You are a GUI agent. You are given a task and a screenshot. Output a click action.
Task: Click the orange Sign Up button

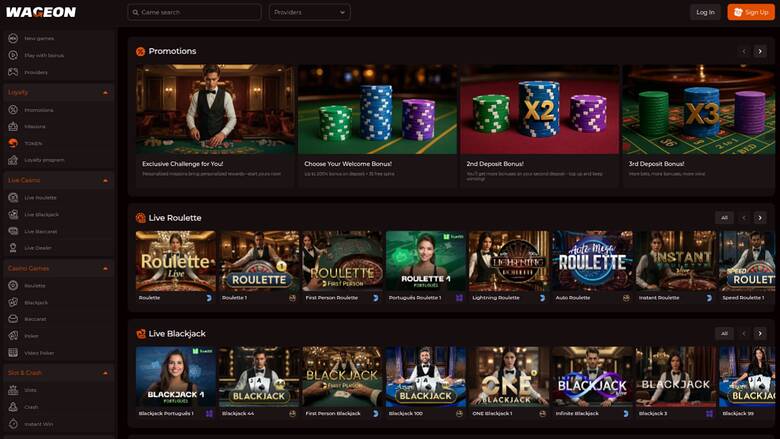tap(751, 12)
